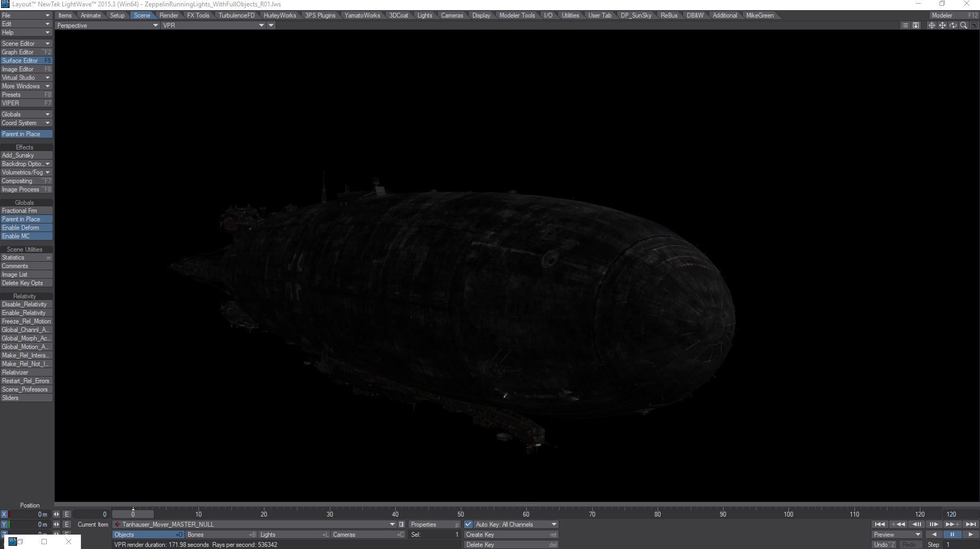Click the save VPR render floppy icon
This screenshot has height=549, width=980.
point(916,26)
